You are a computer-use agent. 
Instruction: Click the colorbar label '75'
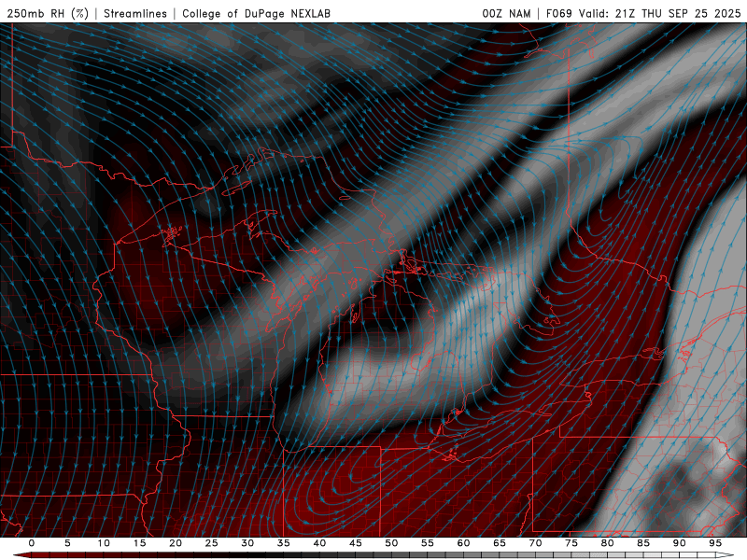tap(571, 543)
